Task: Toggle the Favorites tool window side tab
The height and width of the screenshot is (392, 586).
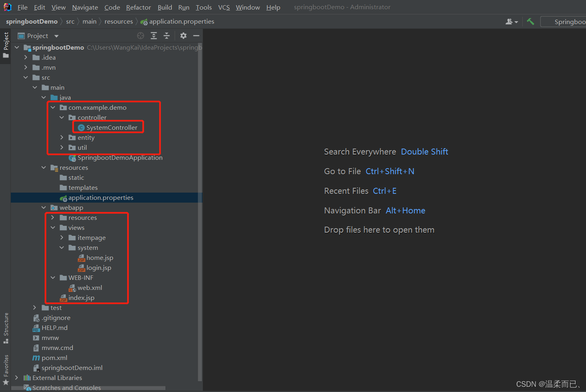Action: (6, 369)
